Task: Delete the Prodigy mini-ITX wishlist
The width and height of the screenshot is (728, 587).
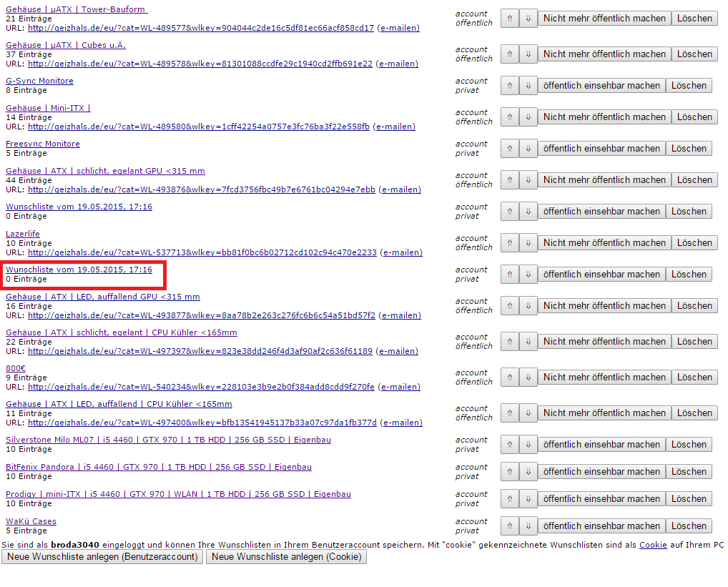Action: point(689,499)
